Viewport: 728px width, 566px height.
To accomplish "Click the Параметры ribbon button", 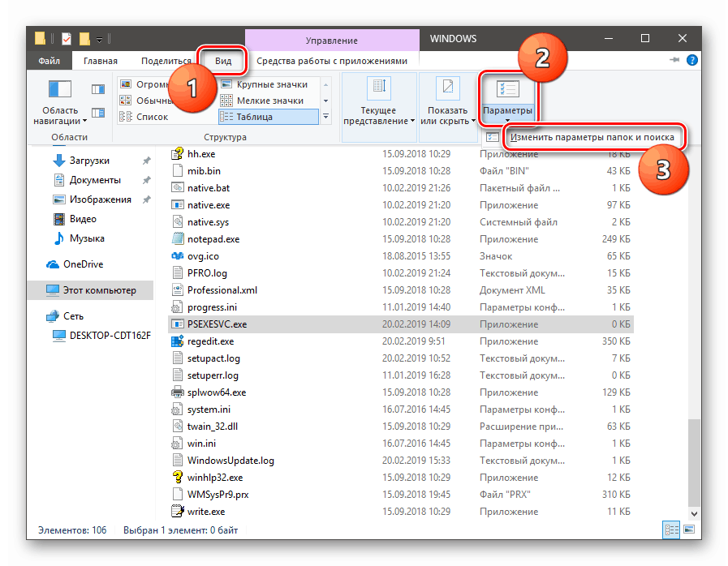I will click(x=507, y=101).
